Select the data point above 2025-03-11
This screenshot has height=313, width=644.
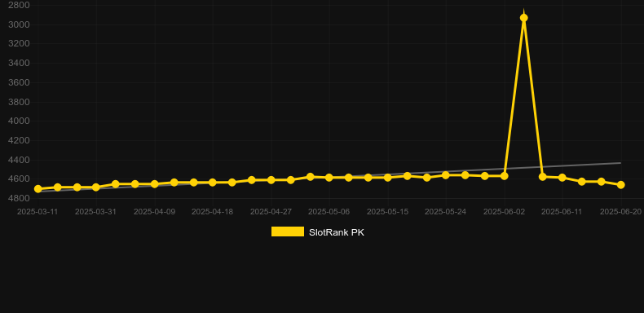38,189
